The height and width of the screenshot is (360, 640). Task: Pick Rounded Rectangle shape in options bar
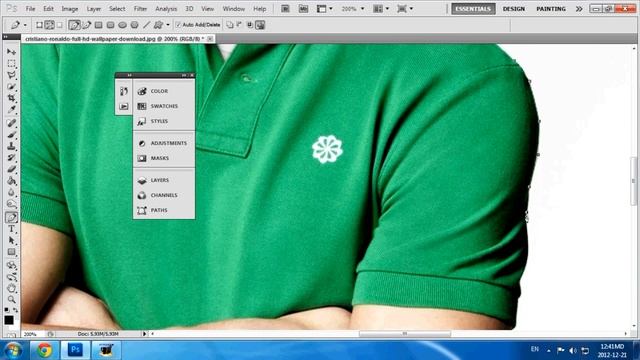[x=110, y=25]
